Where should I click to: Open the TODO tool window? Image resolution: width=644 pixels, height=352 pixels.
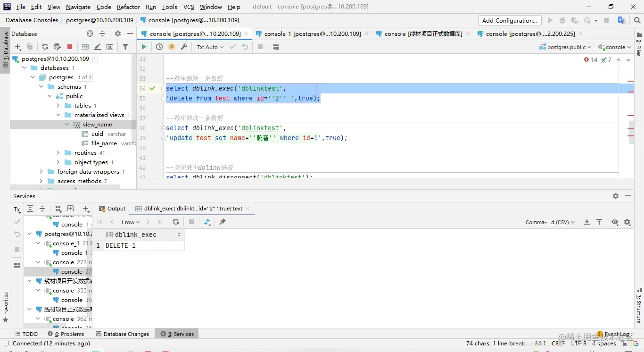coord(26,334)
